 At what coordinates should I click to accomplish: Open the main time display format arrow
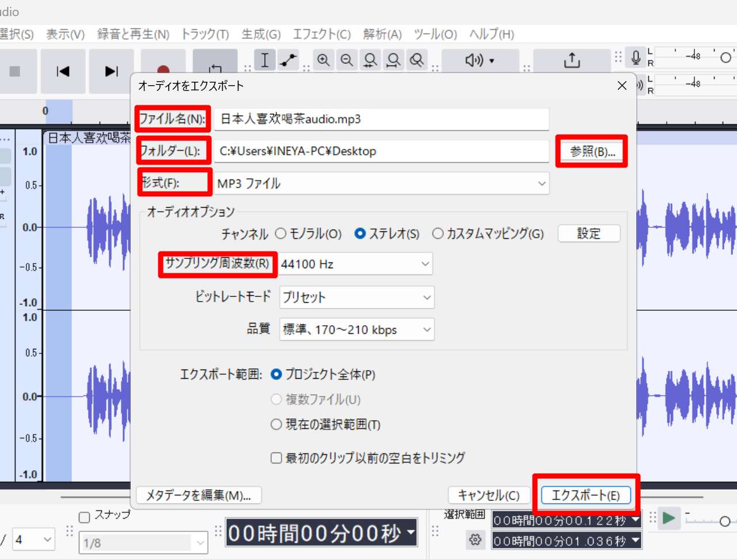pyautogui.click(x=412, y=532)
